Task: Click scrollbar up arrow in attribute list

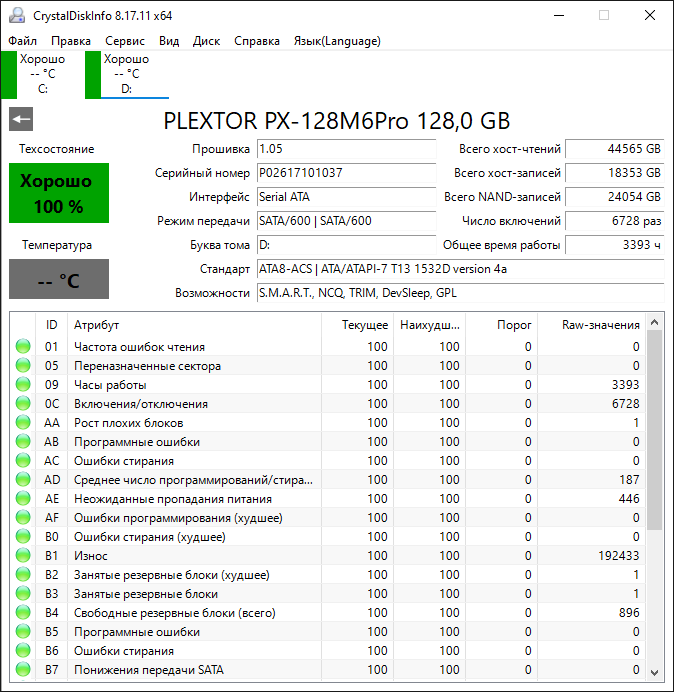Action: [x=655, y=323]
